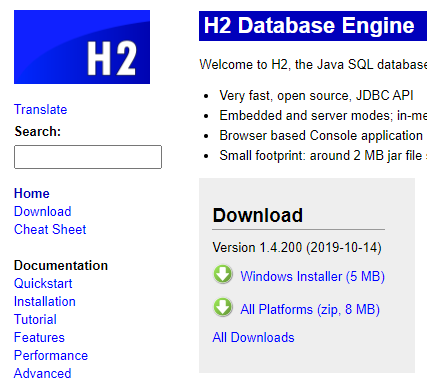
Task: Open the Features documentation link
Action: point(39,337)
